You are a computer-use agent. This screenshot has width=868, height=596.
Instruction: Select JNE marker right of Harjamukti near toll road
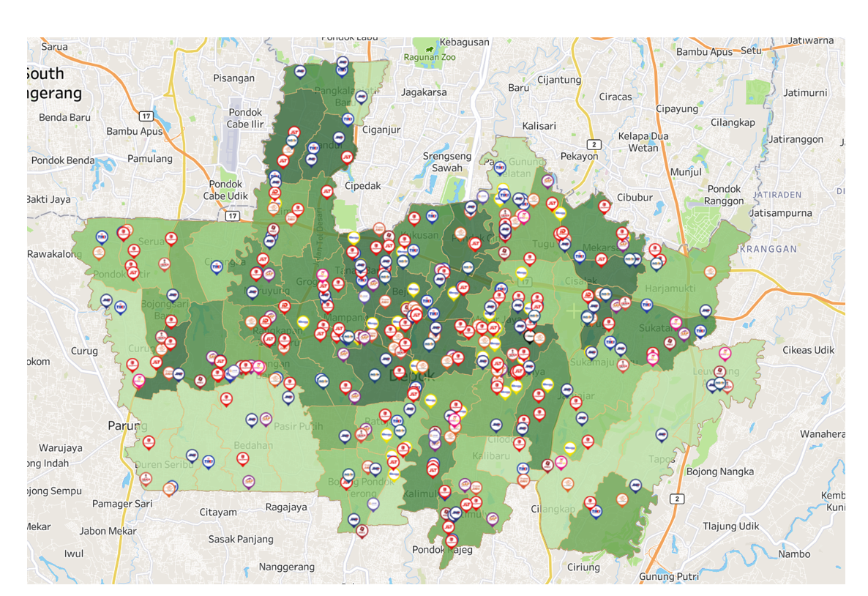pyautogui.click(x=706, y=311)
